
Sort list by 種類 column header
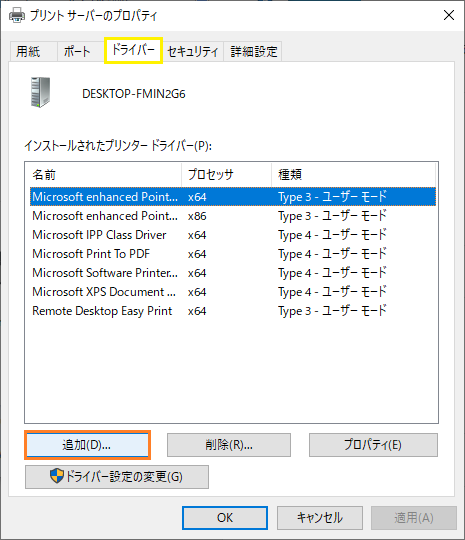pyautogui.click(x=353, y=175)
